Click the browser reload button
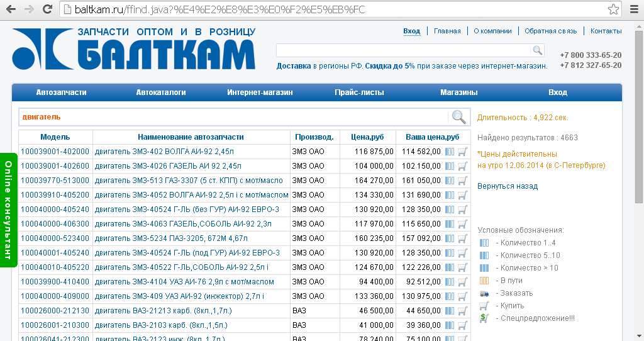Screen dimensions: 644x341 click(x=47, y=9)
